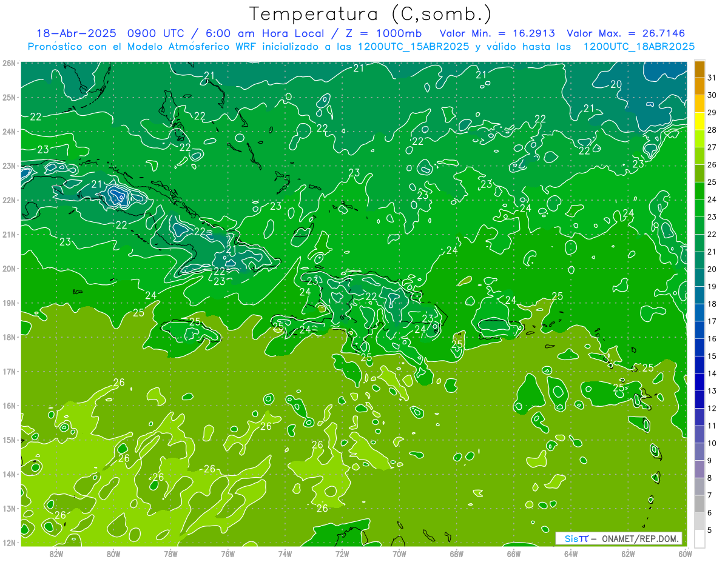Click the legend swatch between 26 and 27
The width and height of the screenshot is (728, 562).
click(699, 156)
